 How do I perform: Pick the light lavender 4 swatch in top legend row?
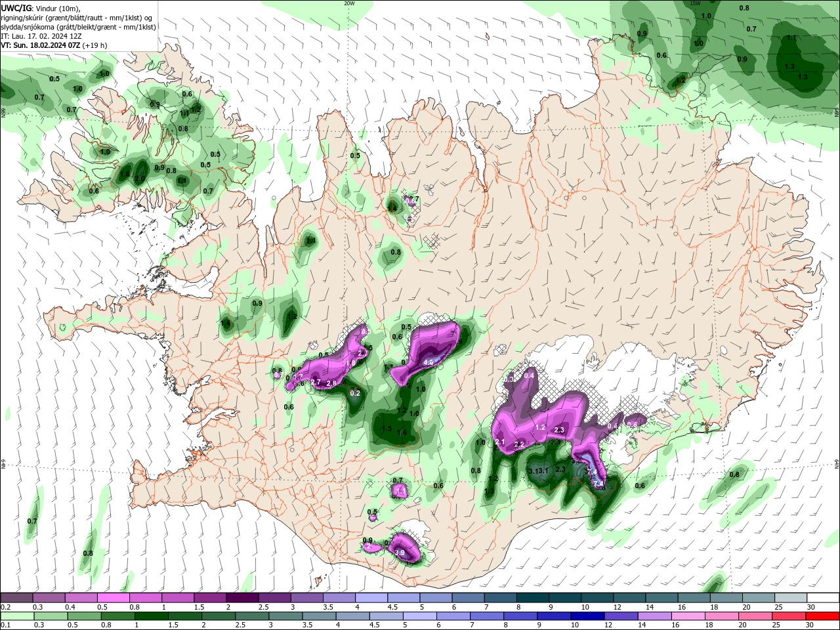pyautogui.click(x=371, y=598)
